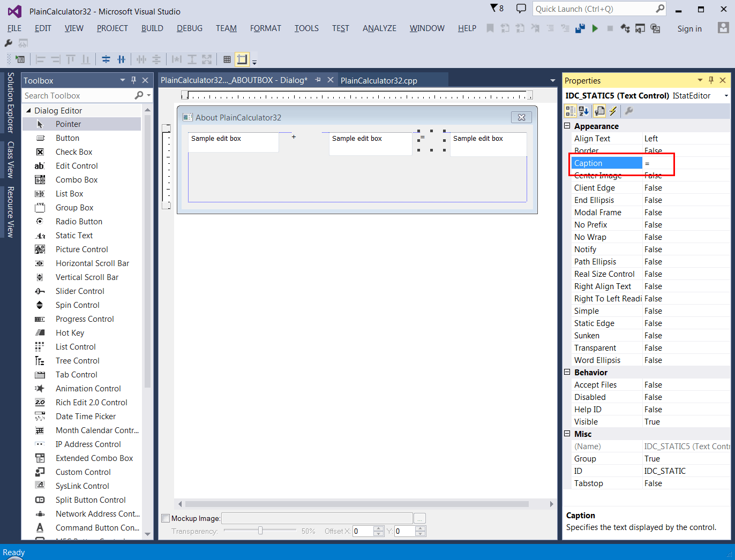Click the Center Horizontal alignment icon

click(x=122, y=59)
